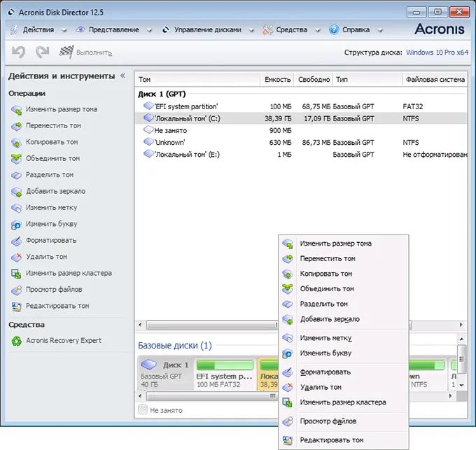Sort by the Файловая система column header
Viewport: 476px width, 450px height.
coord(435,80)
